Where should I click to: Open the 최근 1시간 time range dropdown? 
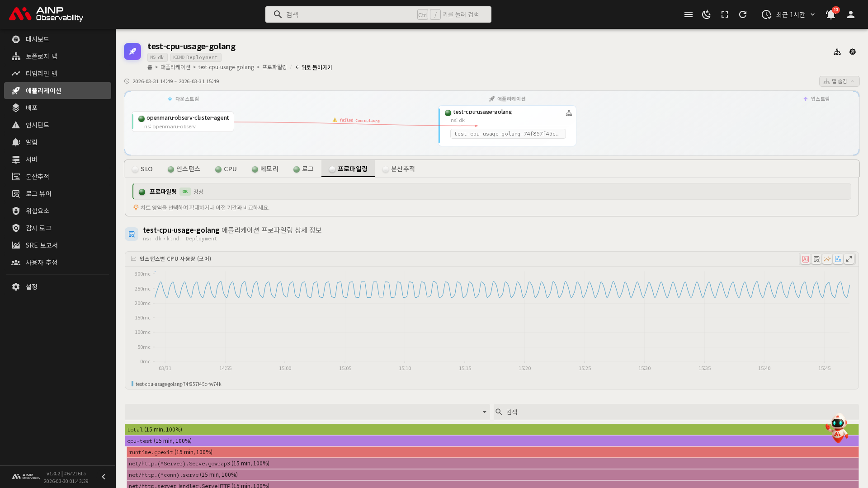coord(789,14)
